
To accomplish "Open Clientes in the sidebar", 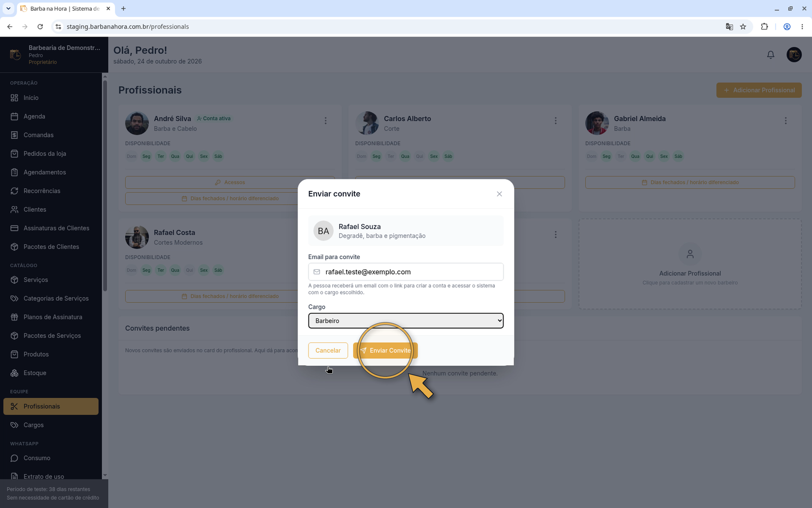I will click(51, 209).
